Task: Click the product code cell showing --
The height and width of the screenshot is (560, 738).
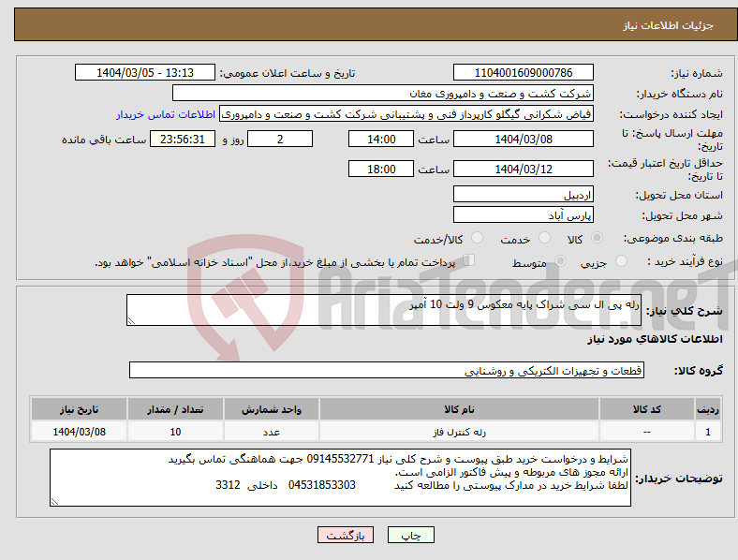Action: (647, 432)
